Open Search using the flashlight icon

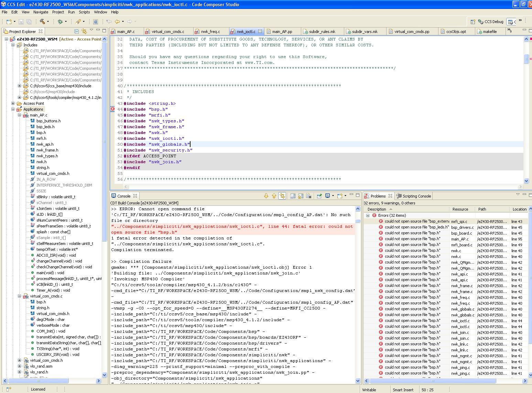[x=78, y=21]
